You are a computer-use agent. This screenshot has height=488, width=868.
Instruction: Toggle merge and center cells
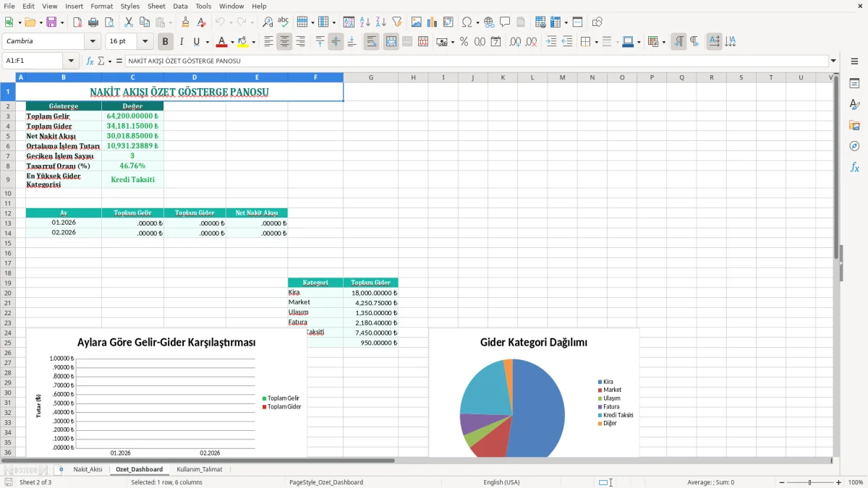coord(391,42)
